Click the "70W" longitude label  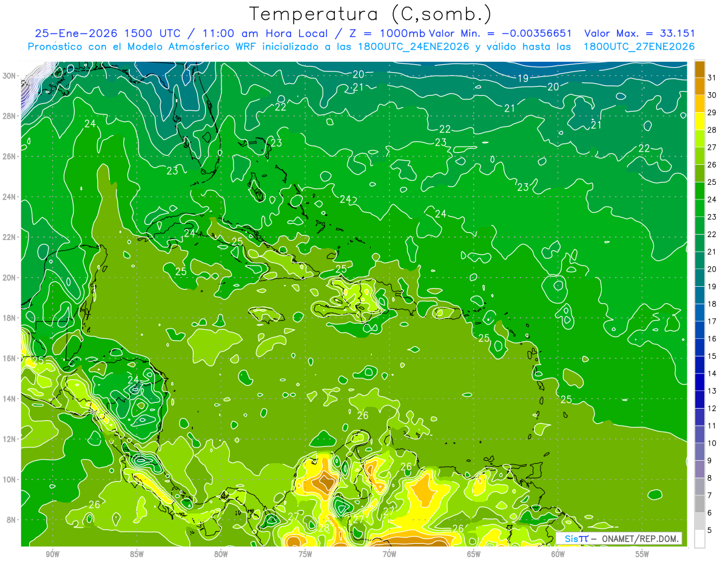389,555
